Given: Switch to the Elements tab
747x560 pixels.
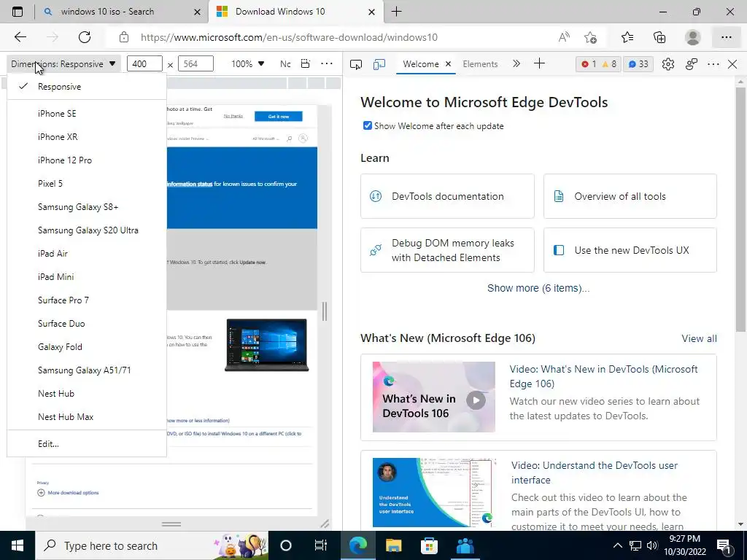Looking at the screenshot, I should [480, 64].
